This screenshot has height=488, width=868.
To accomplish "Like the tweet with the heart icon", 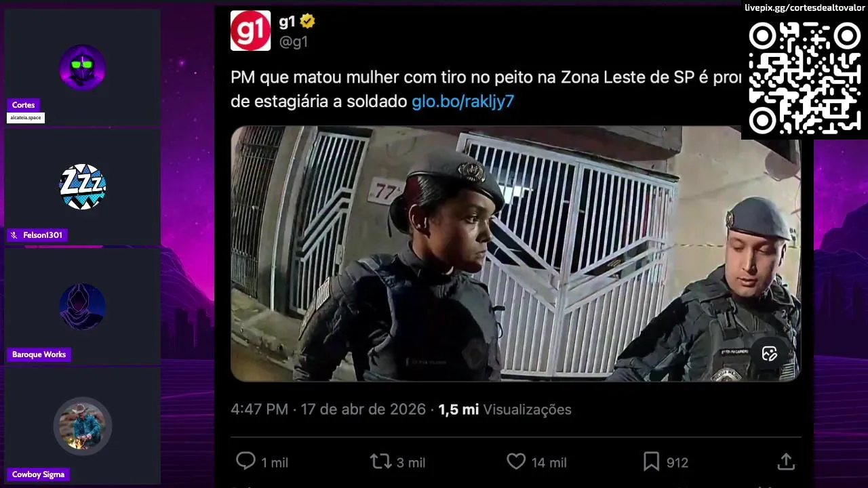I will coord(516,462).
